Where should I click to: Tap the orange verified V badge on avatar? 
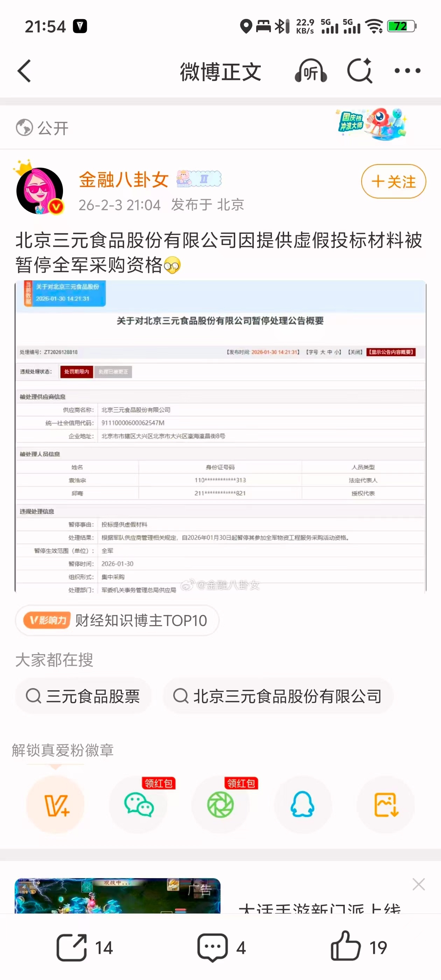pos(57,206)
